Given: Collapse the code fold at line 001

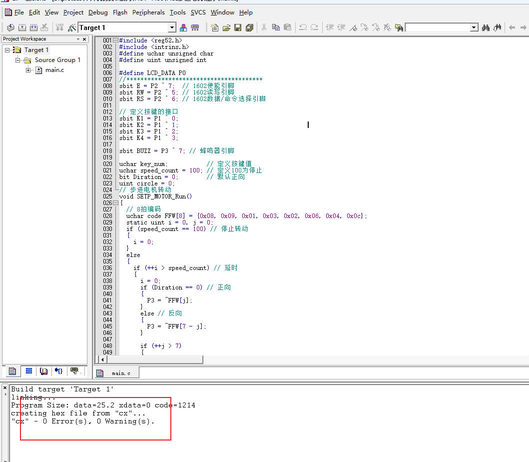Looking at the screenshot, I should click(116, 40).
